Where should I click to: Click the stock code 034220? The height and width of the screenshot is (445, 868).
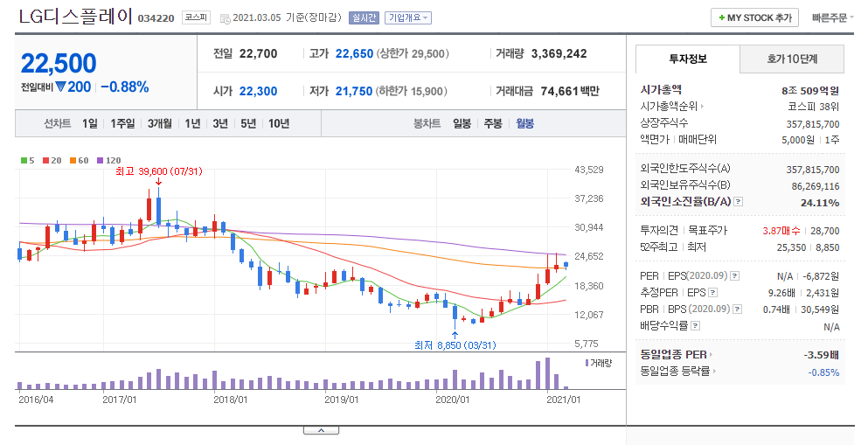pyautogui.click(x=156, y=18)
